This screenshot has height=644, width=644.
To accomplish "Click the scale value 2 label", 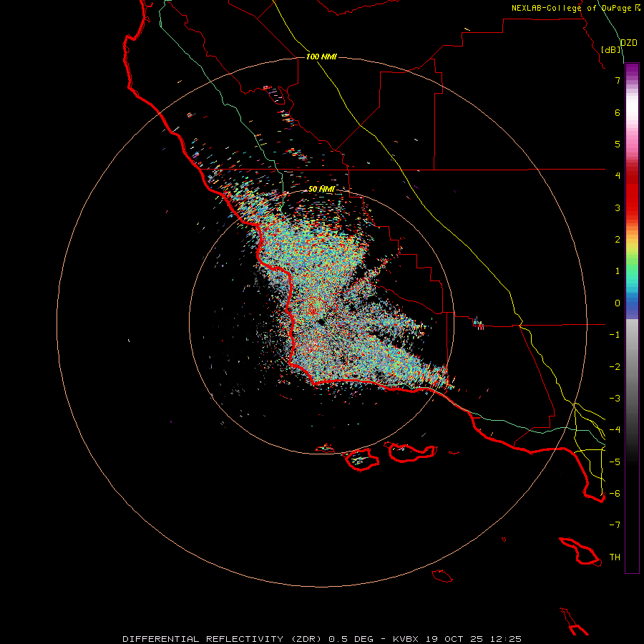I will 618,240.
